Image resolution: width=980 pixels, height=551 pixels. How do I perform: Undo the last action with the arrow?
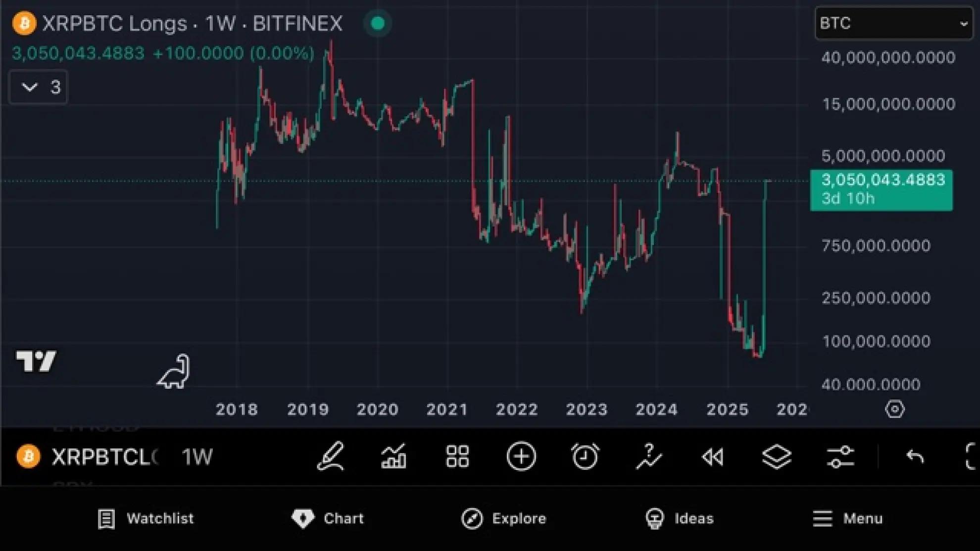coord(915,456)
